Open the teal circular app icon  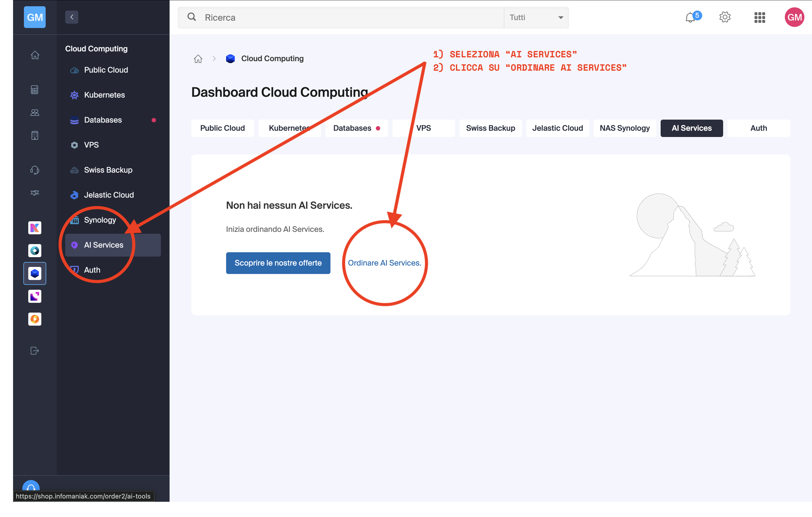[x=35, y=251]
